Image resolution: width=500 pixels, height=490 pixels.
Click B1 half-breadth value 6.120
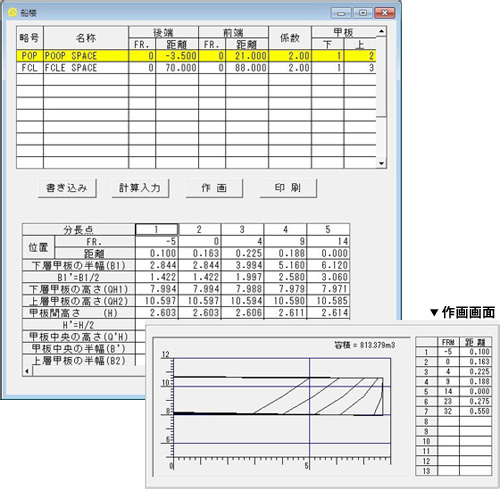click(x=328, y=265)
